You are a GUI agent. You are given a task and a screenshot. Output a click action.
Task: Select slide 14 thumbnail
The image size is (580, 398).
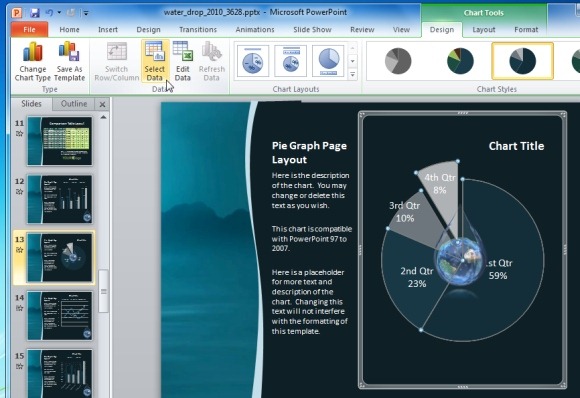60,316
